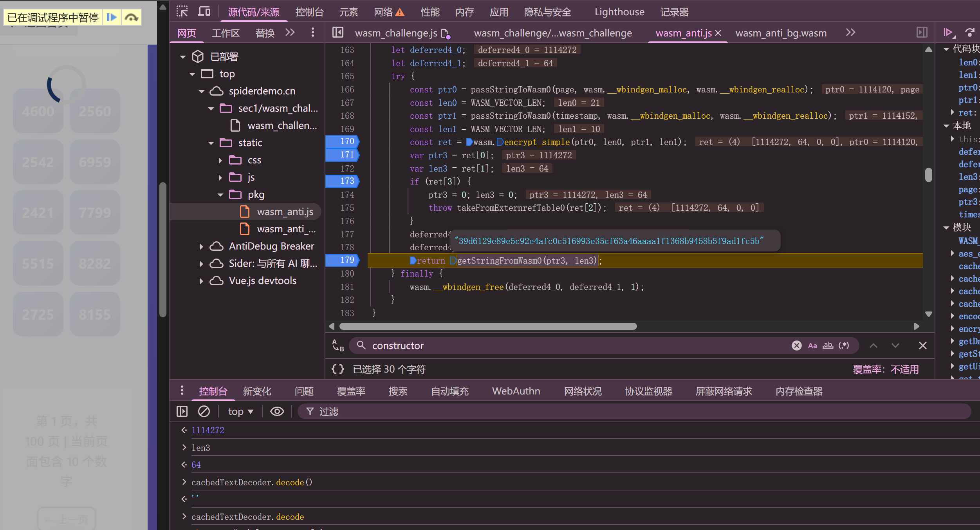Toggle device toolbar emulation icon

click(x=204, y=11)
